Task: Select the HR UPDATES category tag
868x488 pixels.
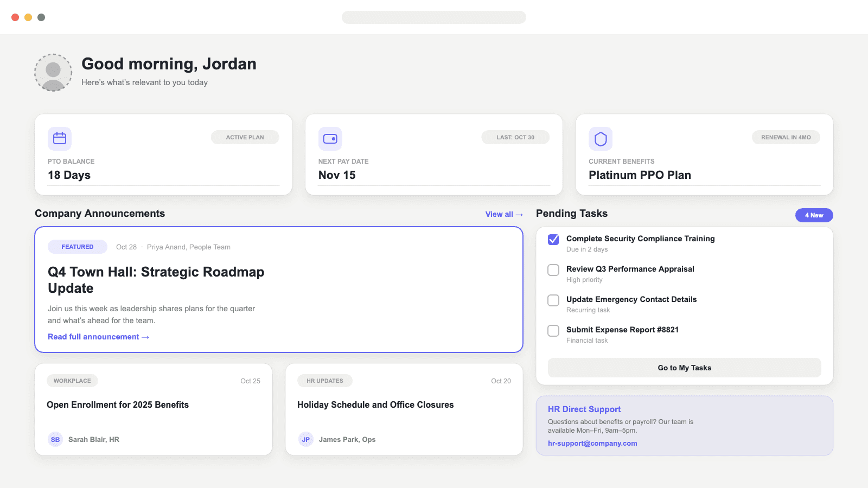Action: point(324,381)
